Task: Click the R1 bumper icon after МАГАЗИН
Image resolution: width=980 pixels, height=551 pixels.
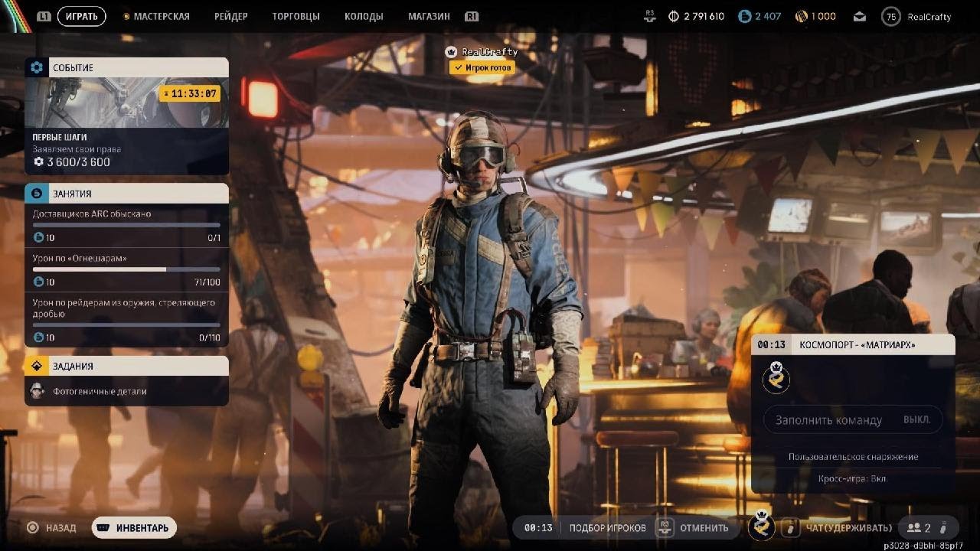Action: [472, 16]
